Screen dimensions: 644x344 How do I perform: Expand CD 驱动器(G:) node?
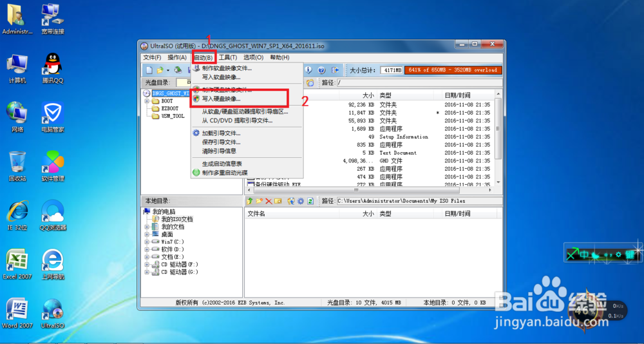click(x=147, y=272)
